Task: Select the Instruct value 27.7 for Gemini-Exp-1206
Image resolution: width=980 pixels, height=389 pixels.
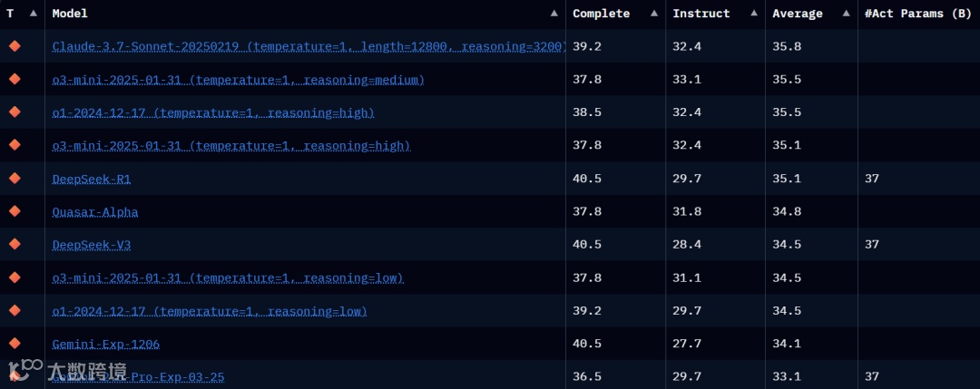Action: [x=687, y=344]
